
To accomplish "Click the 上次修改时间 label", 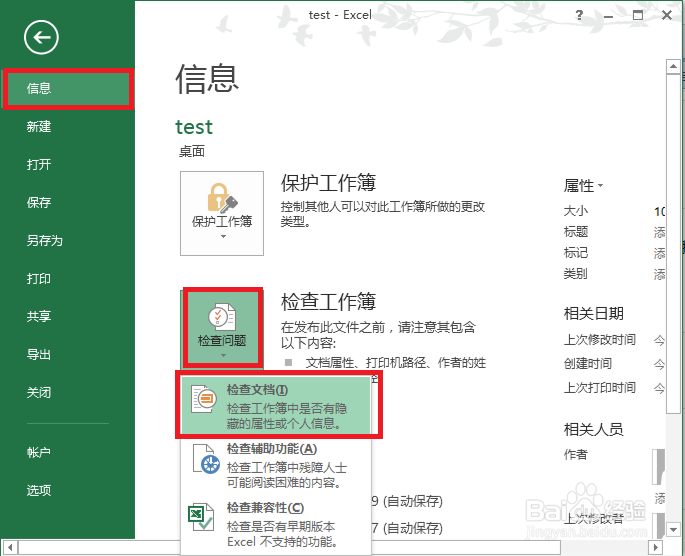I will (x=599, y=340).
